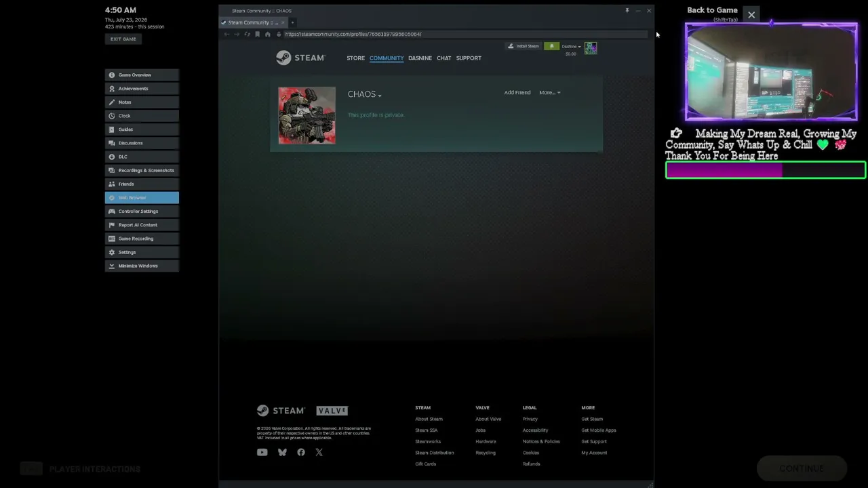868x488 pixels.
Task: Go back with the browser back arrow
Action: 226,34
